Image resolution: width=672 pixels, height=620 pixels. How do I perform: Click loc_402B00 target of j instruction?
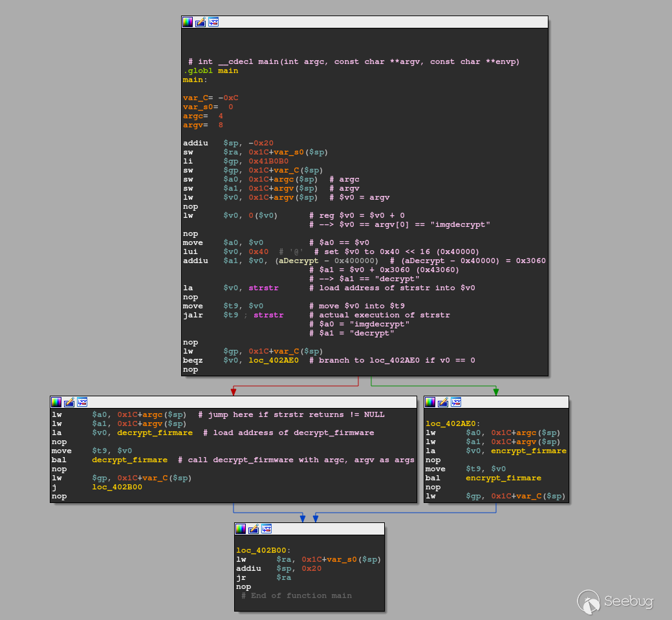point(117,487)
